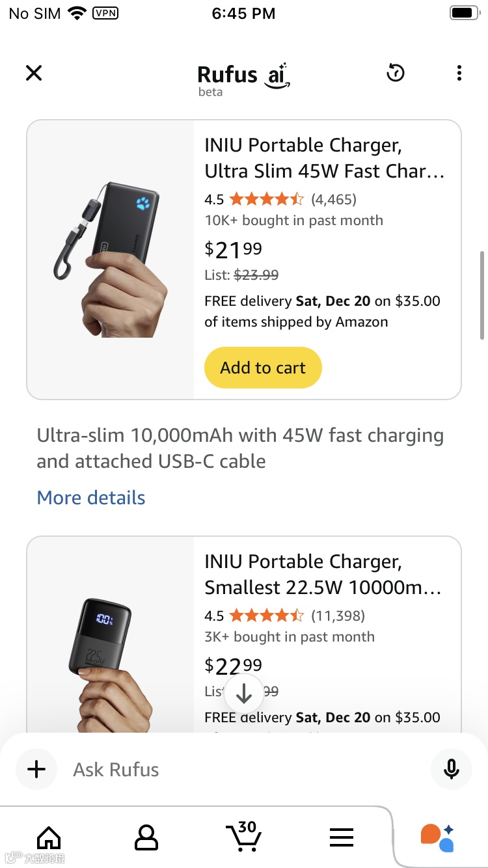This screenshot has height=868, width=488.
Task: Open the 11,398 ratings for second charger
Action: 338,616
